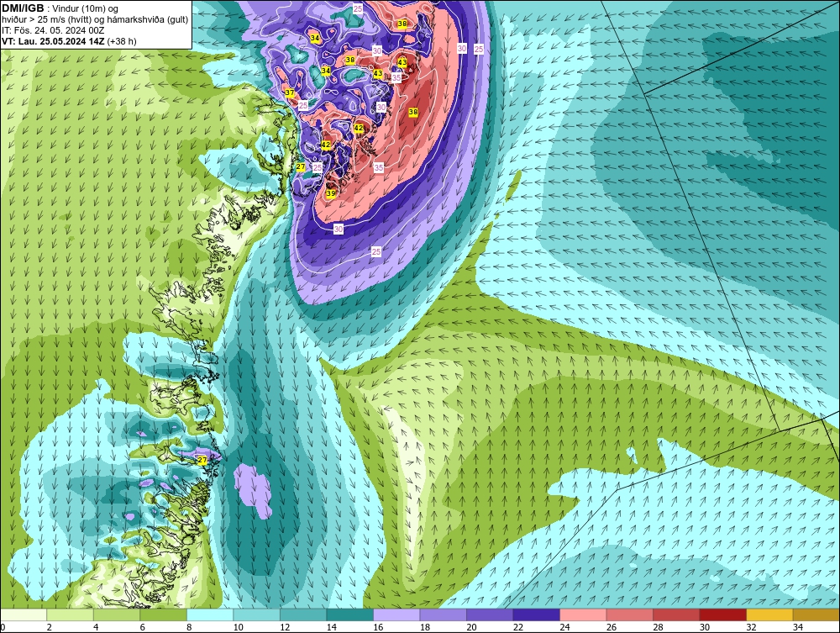Click the legend scale number '24'
This screenshot has height=633, width=840.
(564, 627)
